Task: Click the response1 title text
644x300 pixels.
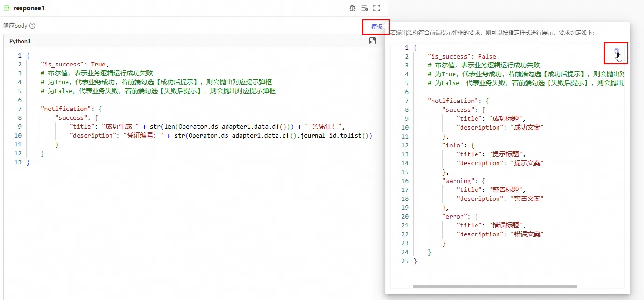Action: [x=29, y=8]
